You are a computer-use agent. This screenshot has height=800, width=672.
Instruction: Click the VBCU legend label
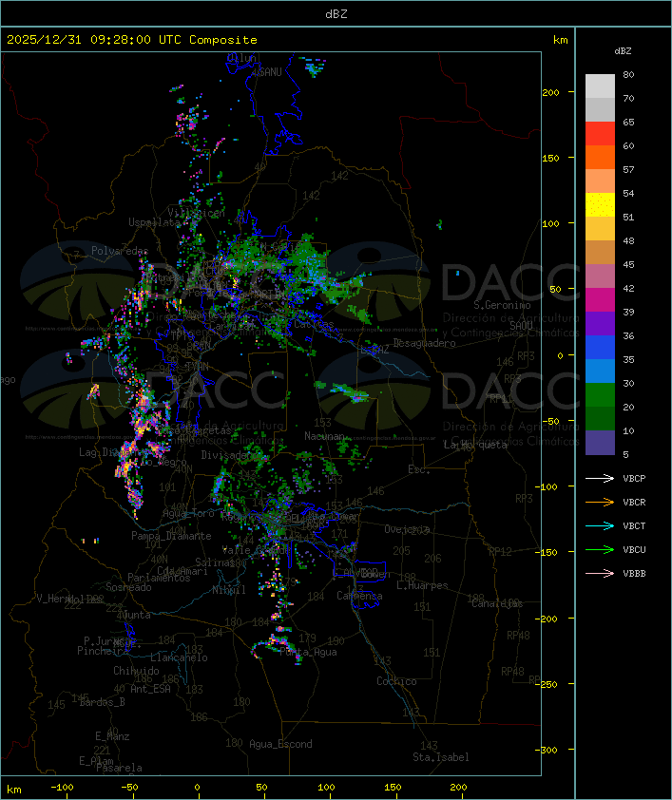click(634, 549)
